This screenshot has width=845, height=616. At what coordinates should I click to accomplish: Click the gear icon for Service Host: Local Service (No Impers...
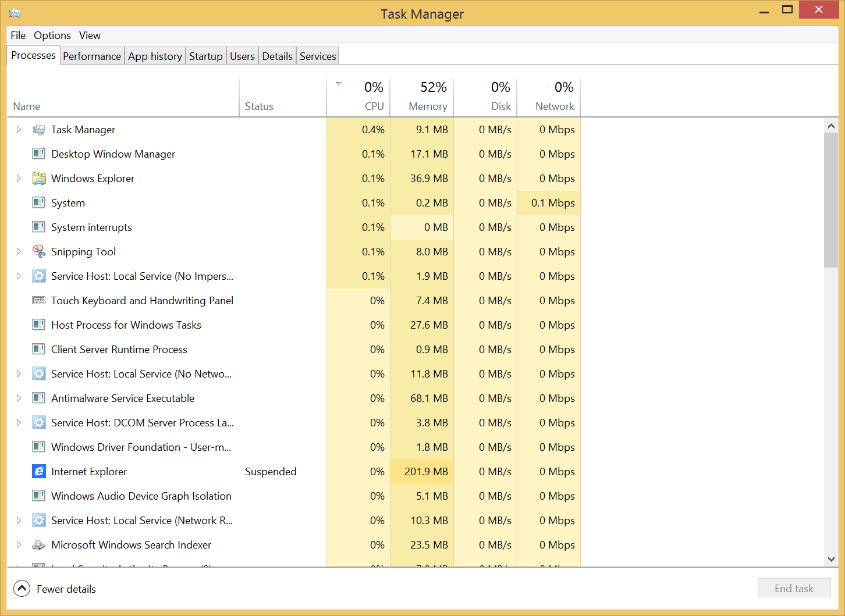coord(39,276)
